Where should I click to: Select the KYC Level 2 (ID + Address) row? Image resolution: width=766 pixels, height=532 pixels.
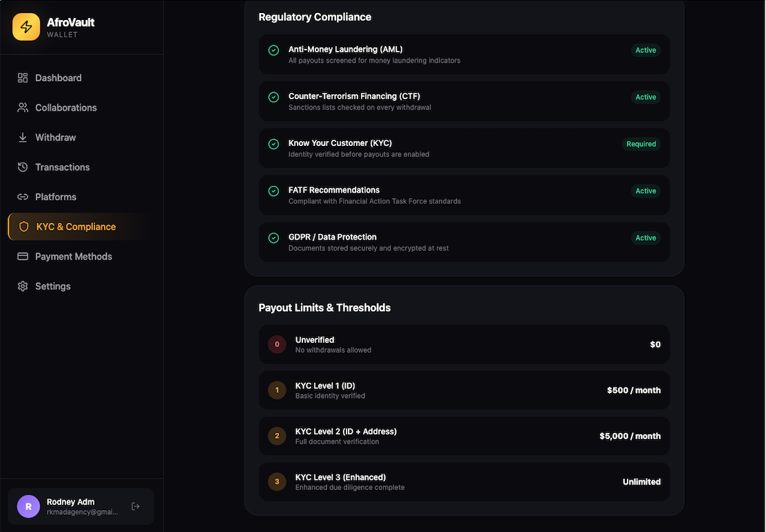pyautogui.click(x=464, y=436)
